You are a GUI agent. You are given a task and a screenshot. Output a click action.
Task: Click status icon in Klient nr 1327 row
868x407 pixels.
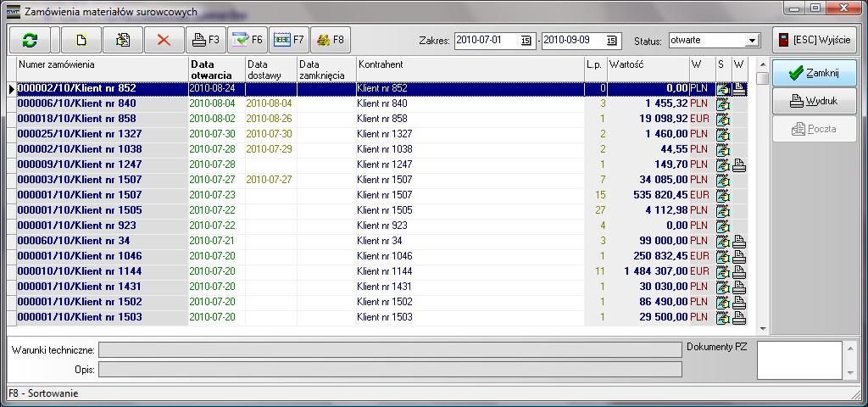tap(723, 135)
